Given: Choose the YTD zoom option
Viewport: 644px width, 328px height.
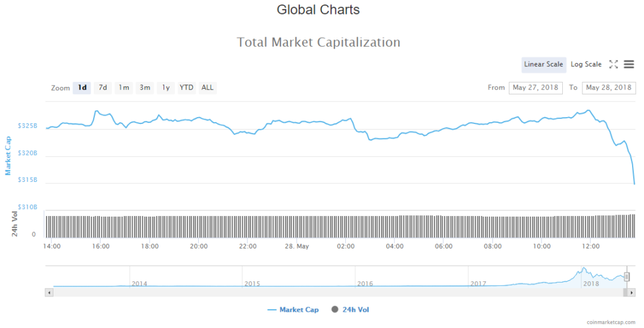Looking at the screenshot, I should (x=186, y=88).
